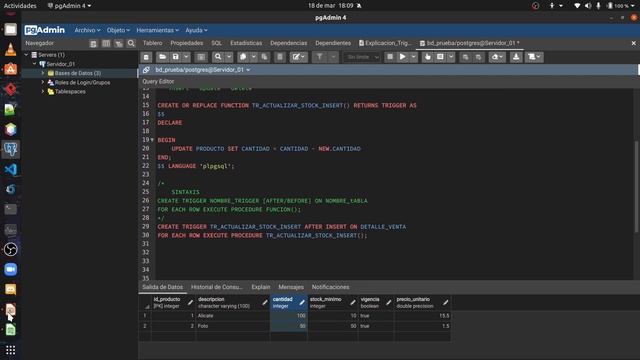Expand the Tablespaces node
Screen dimensions: 640x360
pos(43,91)
